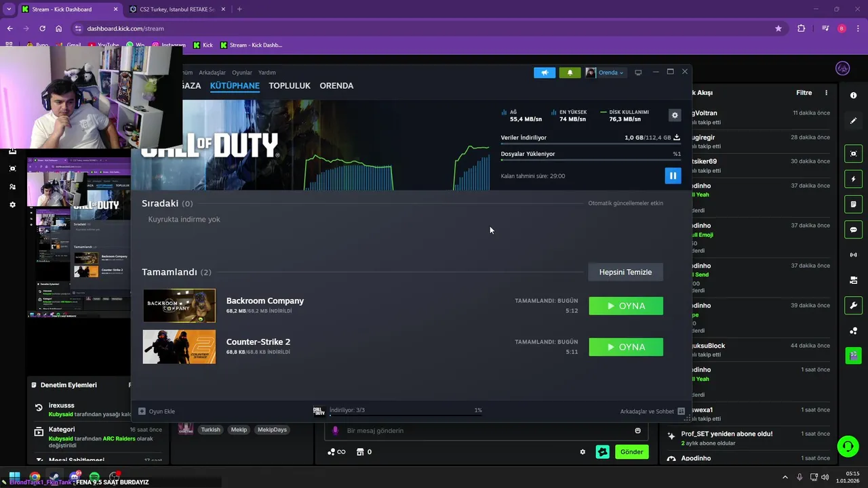Open Backroom Company game thumbnail
The height and width of the screenshot is (488, 868).
(x=179, y=306)
